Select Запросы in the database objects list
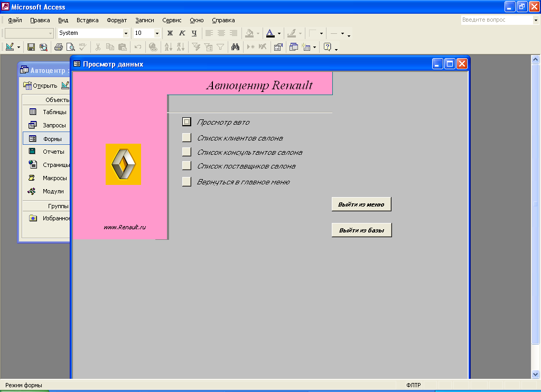The image size is (541, 392). (47, 125)
